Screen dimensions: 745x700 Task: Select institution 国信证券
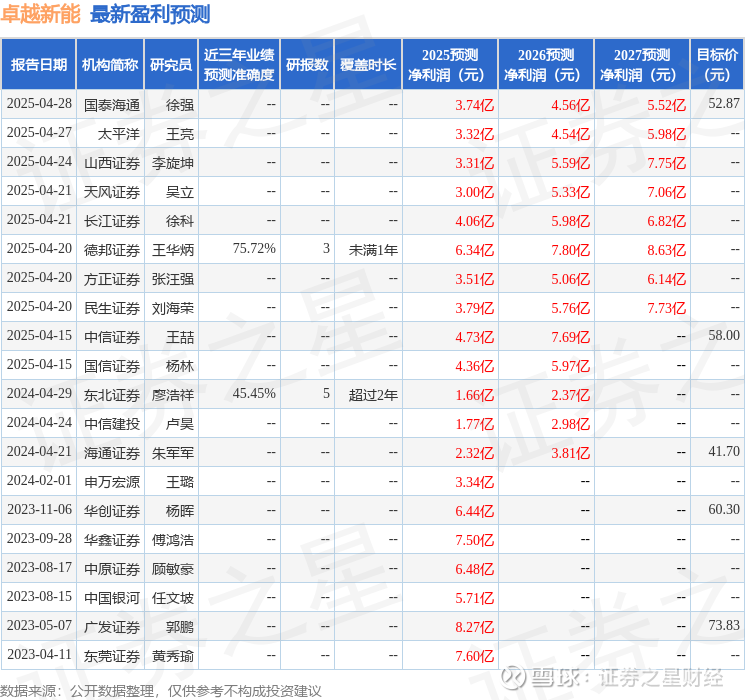point(112,366)
